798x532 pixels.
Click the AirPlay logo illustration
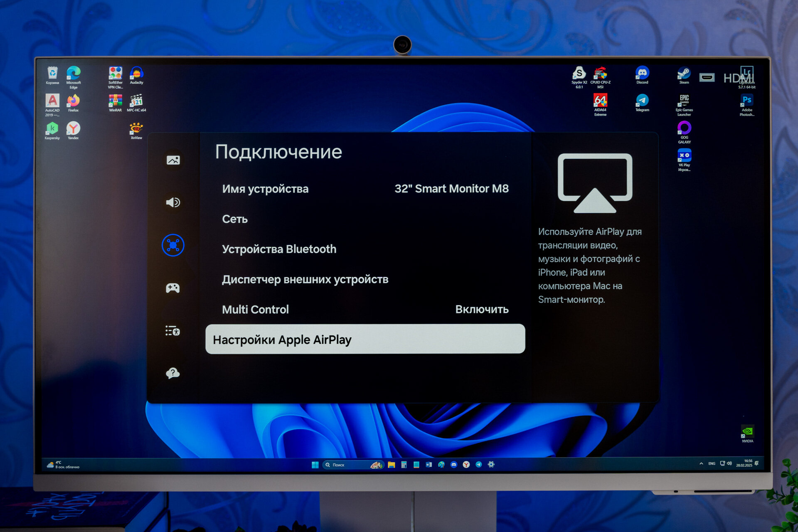pos(595,183)
